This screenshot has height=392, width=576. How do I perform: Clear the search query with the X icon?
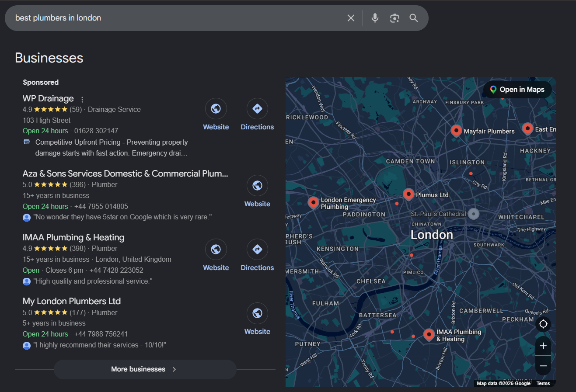(x=351, y=18)
